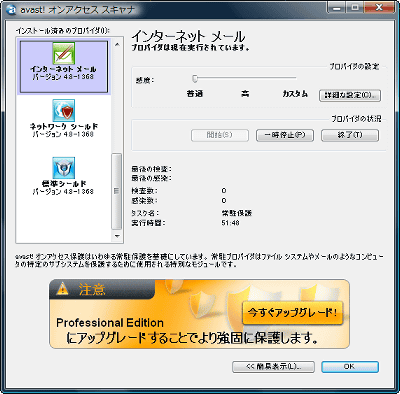Click provider list scroll down arrow
This screenshot has width=400, height=394.
point(117,236)
